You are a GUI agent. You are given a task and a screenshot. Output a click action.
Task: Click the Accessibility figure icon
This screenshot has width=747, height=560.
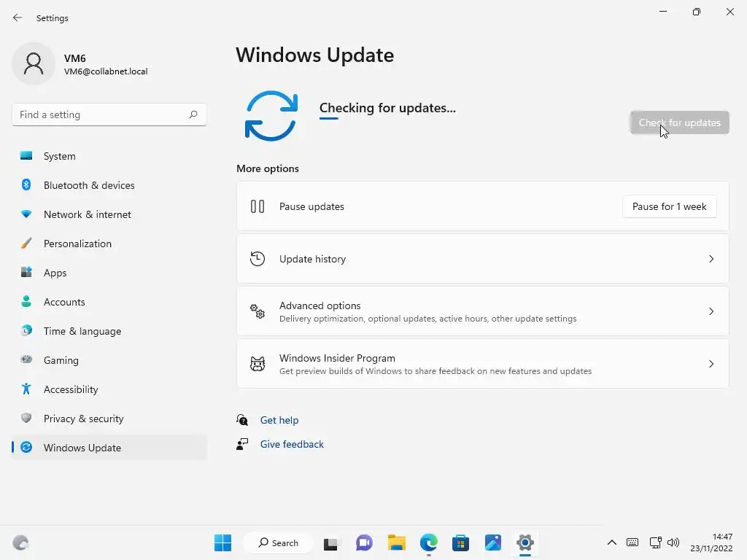[x=26, y=389]
